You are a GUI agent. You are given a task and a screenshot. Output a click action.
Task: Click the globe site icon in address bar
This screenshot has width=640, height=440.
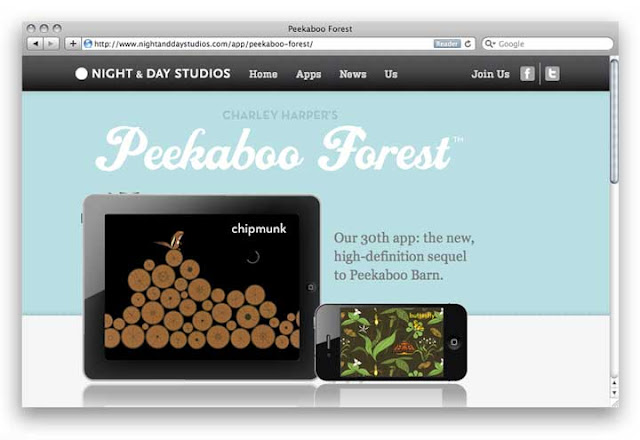click(88, 44)
